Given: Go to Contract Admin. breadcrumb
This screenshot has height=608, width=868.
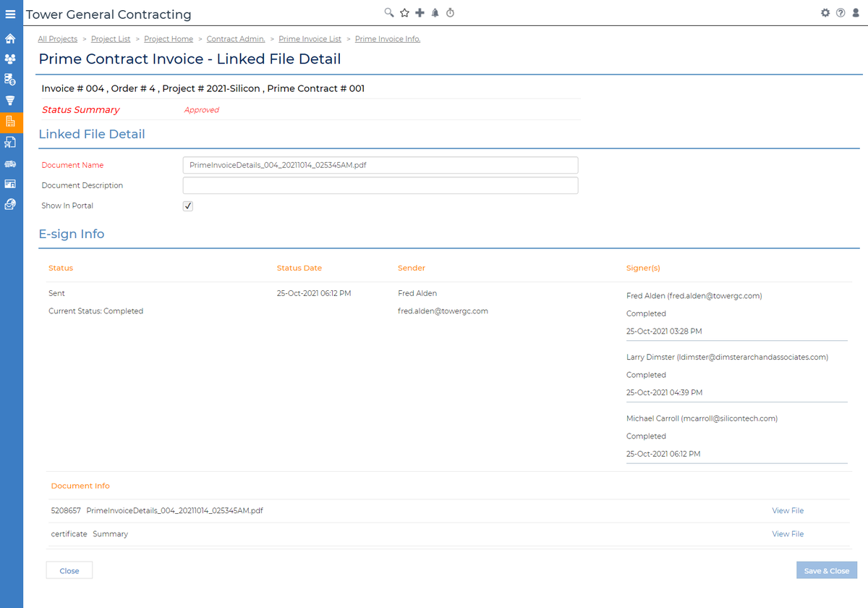Looking at the screenshot, I should [236, 39].
